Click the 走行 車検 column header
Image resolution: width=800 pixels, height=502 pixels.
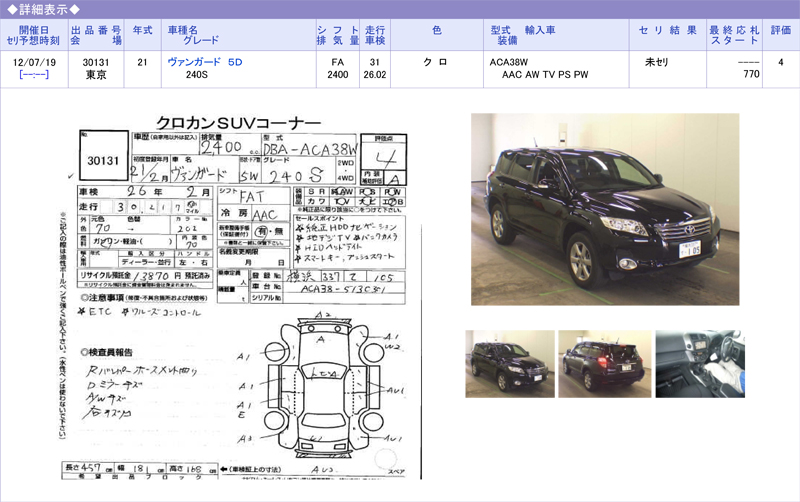click(375, 35)
